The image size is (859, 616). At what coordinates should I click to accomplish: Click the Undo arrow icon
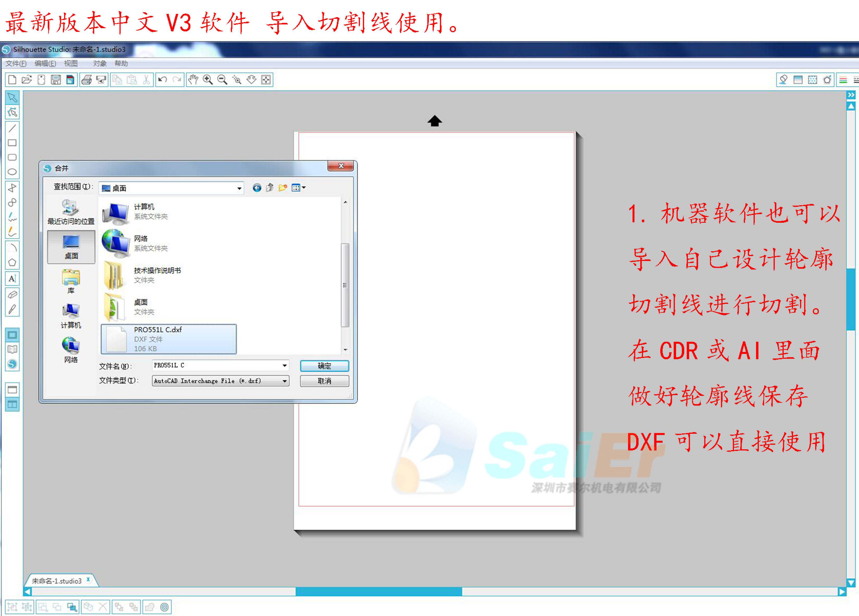[163, 80]
